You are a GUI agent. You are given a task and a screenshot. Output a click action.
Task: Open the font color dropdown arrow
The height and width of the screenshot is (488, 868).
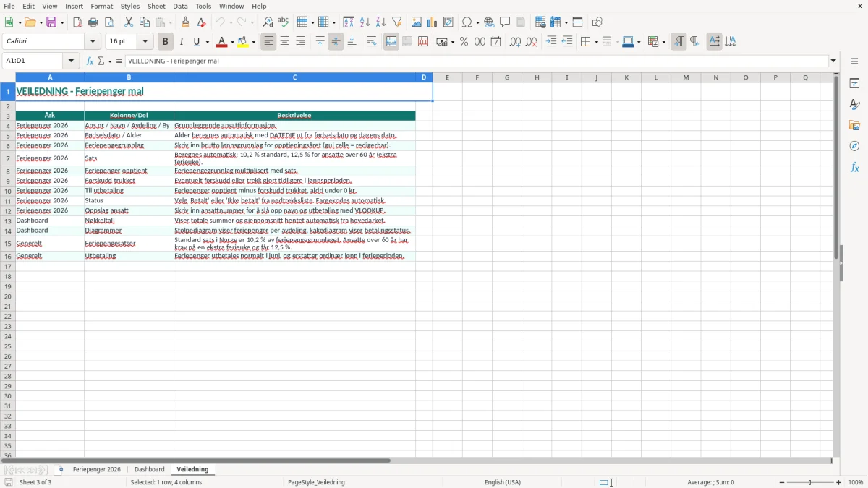[x=231, y=42]
